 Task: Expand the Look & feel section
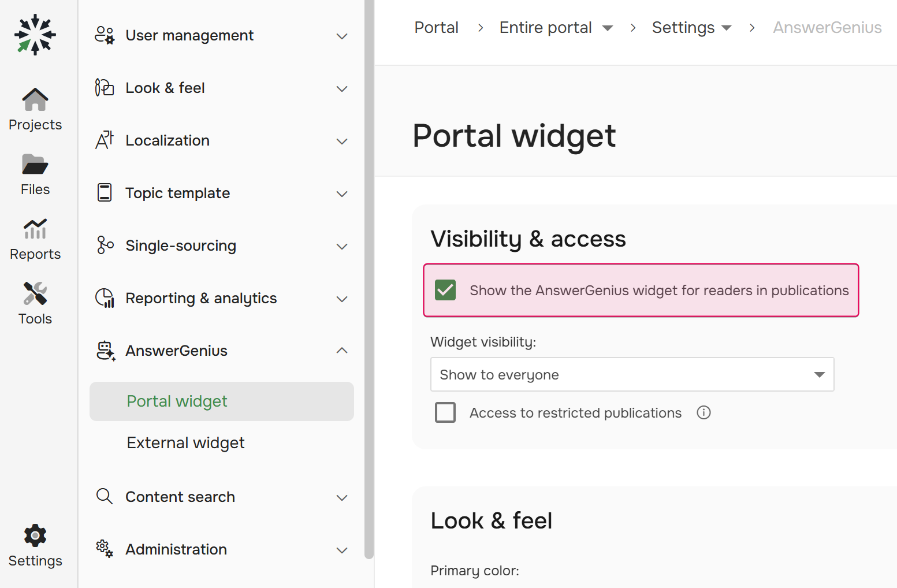(x=342, y=88)
